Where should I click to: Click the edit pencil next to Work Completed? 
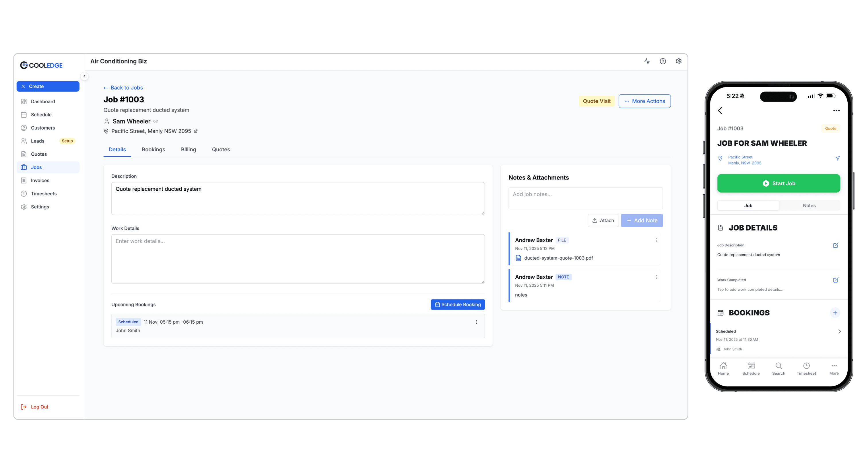836,280
